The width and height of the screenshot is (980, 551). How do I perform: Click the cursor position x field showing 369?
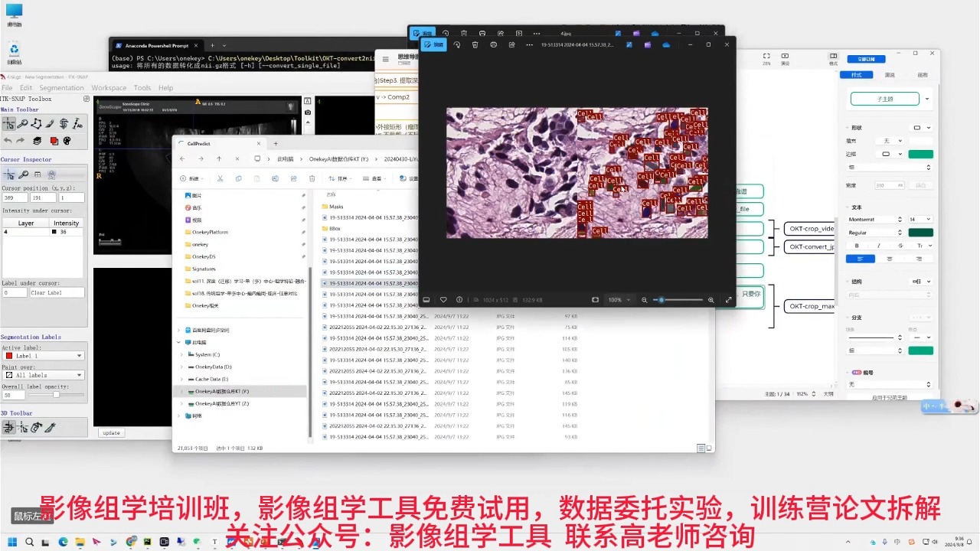pos(15,198)
